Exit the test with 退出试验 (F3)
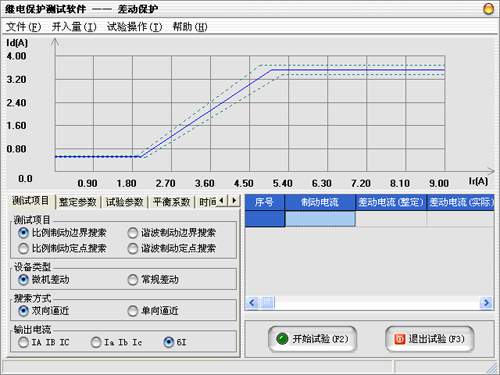 429,339
